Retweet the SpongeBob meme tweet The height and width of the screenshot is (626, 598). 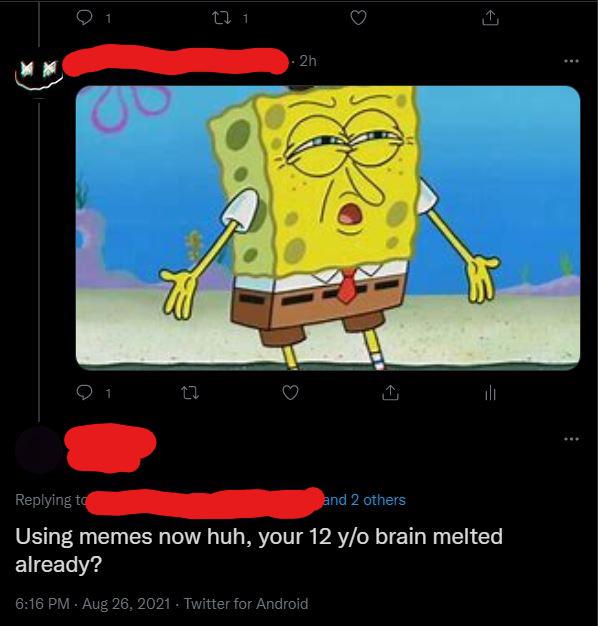190,394
